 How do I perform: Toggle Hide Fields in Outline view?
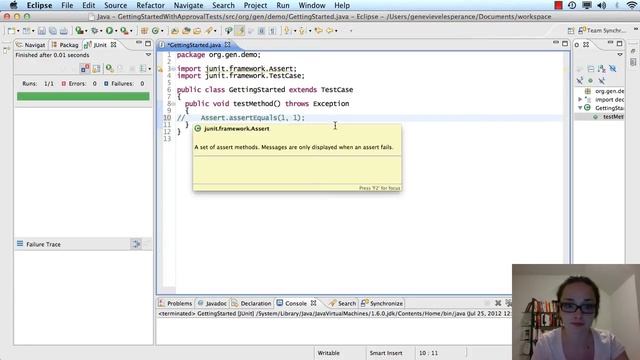(613, 69)
